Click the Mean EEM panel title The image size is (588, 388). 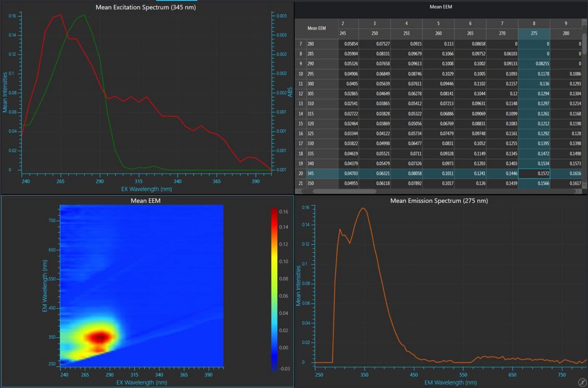[147, 201]
